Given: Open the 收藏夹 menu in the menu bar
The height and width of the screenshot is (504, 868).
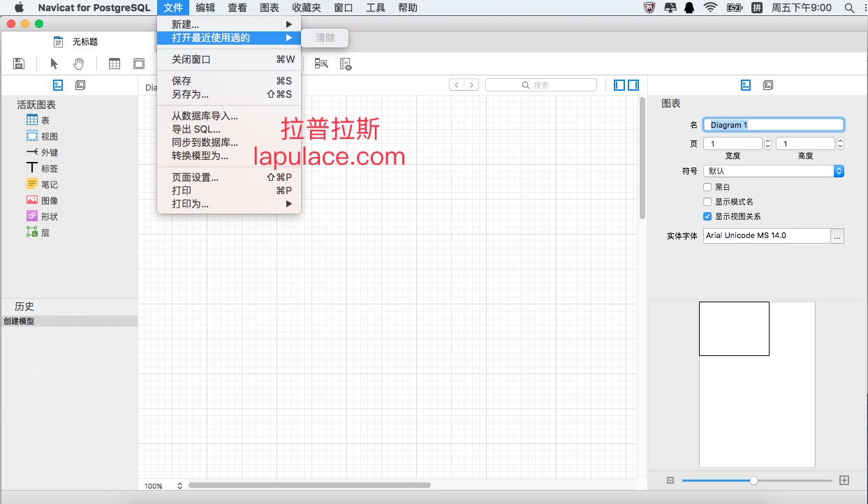Looking at the screenshot, I should point(307,8).
